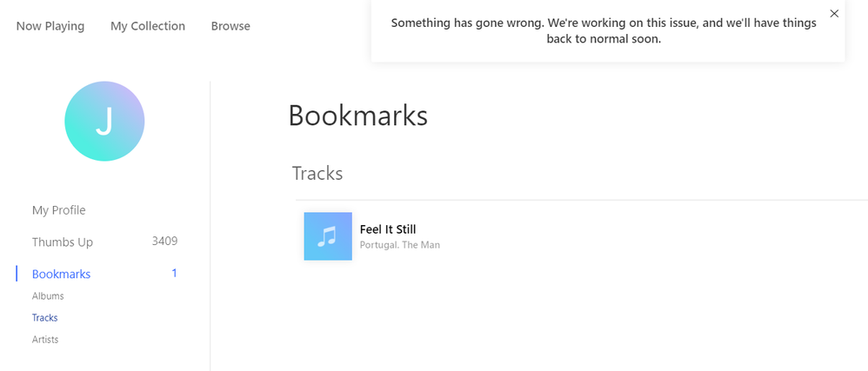Open the Feel It Still track title
The height and width of the screenshot is (371, 868).
click(388, 229)
